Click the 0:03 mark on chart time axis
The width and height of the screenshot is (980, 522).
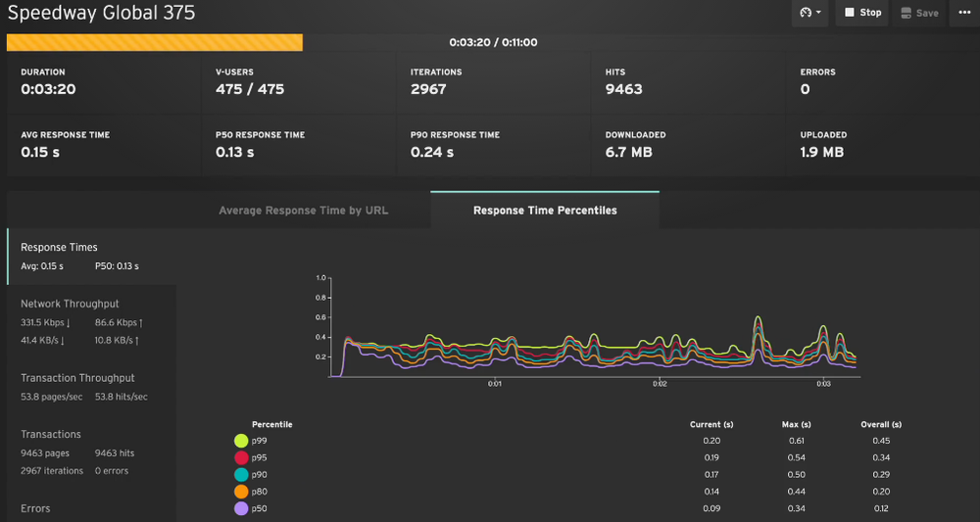[823, 384]
